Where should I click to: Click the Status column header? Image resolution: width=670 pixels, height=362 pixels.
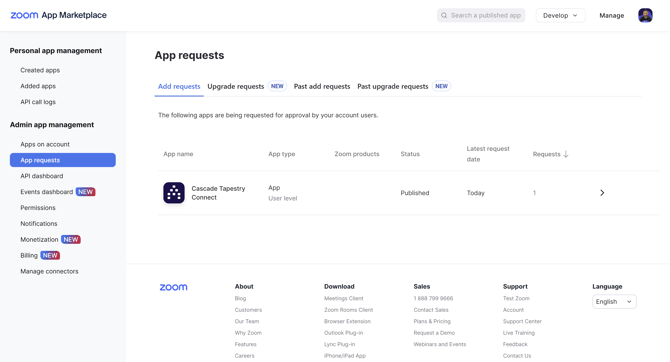tap(410, 154)
